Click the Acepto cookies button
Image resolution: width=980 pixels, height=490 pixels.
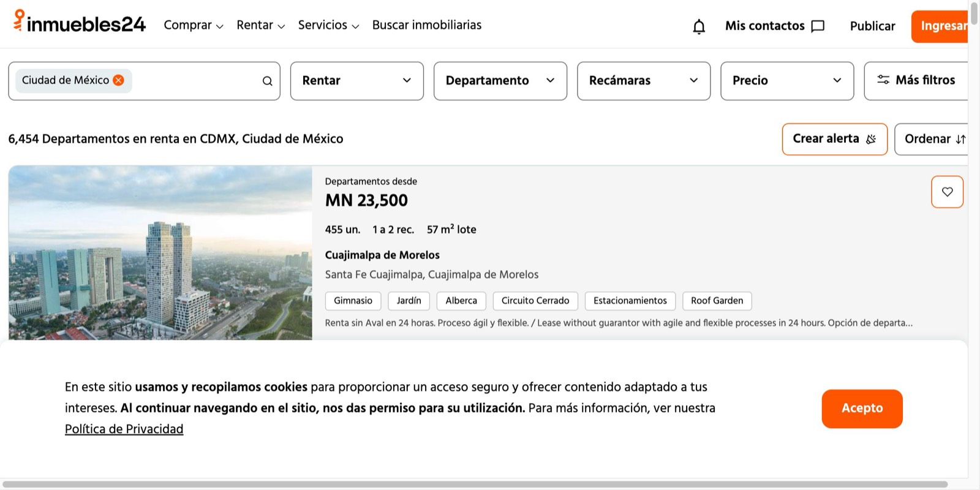pyautogui.click(x=862, y=409)
